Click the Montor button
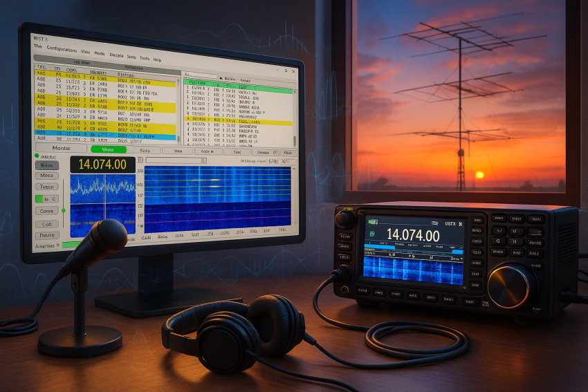Viewport: 588px width, 392px height. (61, 148)
